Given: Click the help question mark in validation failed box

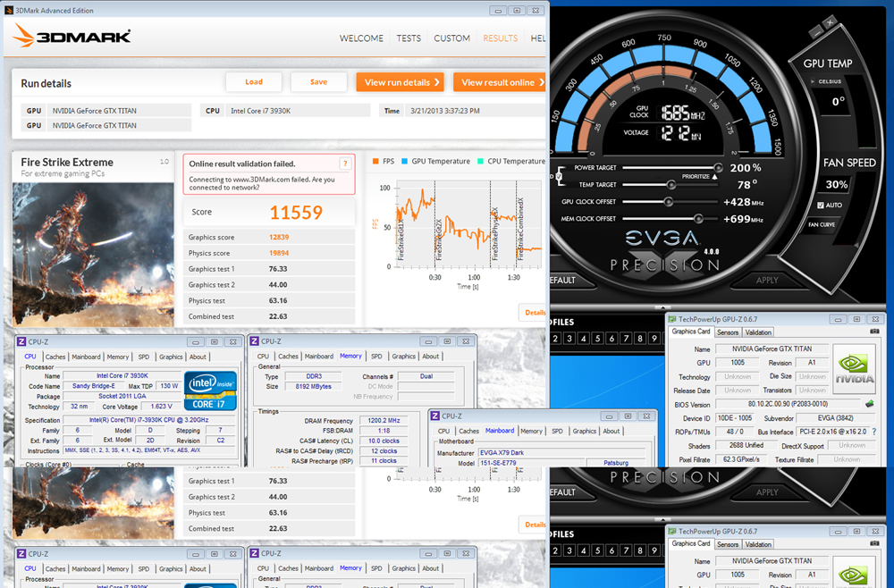Looking at the screenshot, I should (x=344, y=164).
